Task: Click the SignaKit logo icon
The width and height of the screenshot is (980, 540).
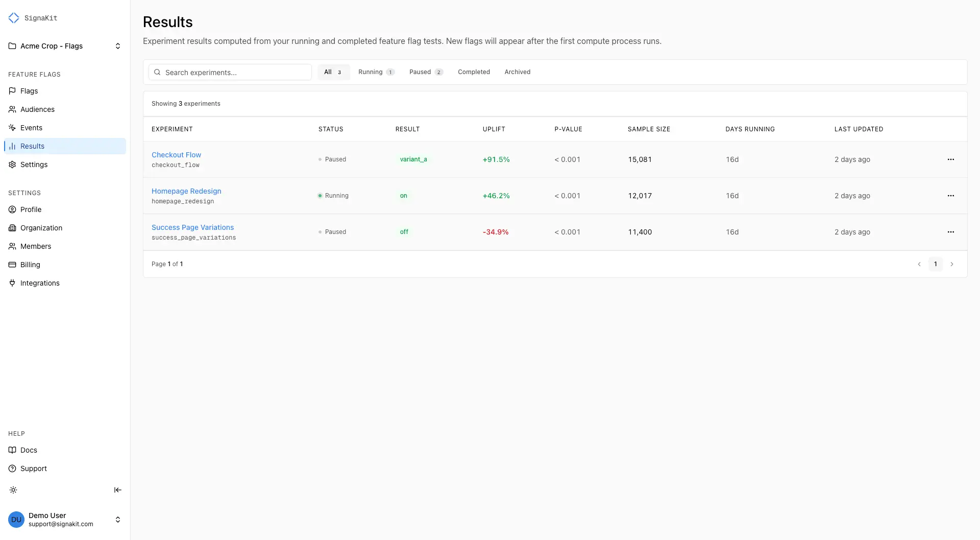Action: point(14,18)
